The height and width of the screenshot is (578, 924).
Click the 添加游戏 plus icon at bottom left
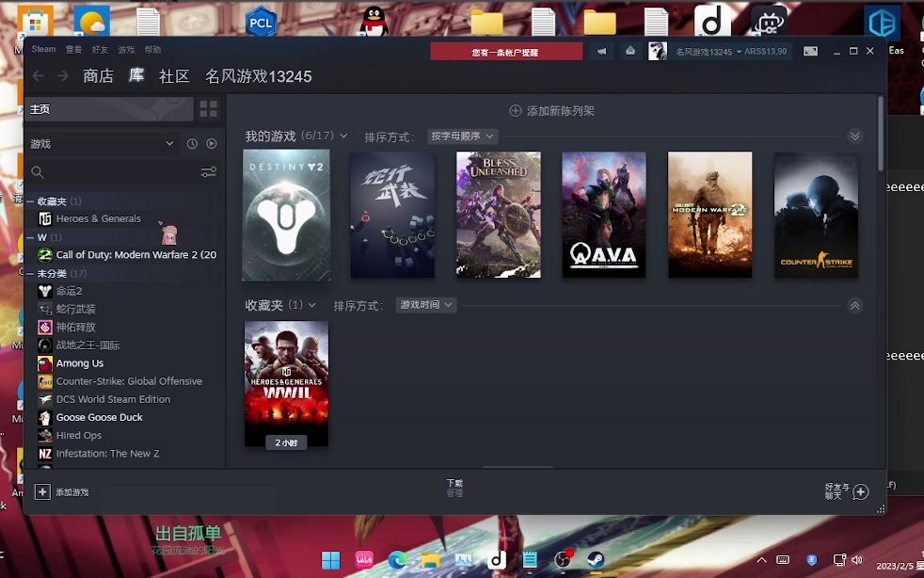tap(41, 490)
